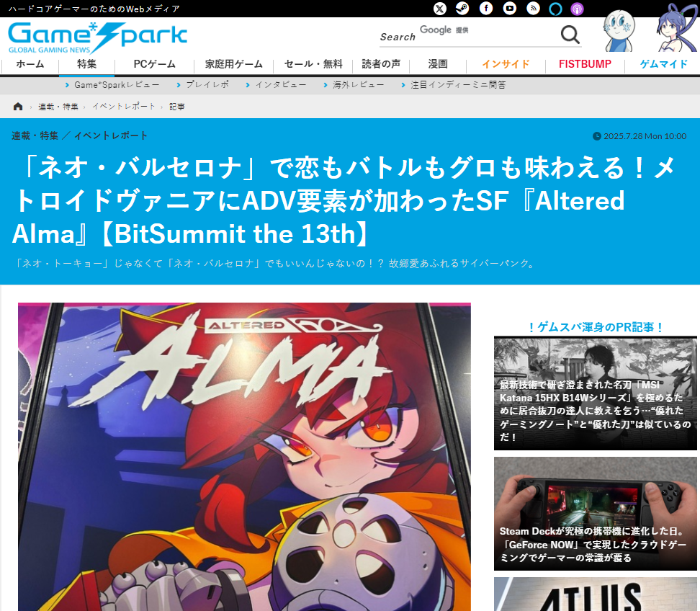Click chevron before インタビュー
Screen dimensions: 700x611
click(248, 85)
